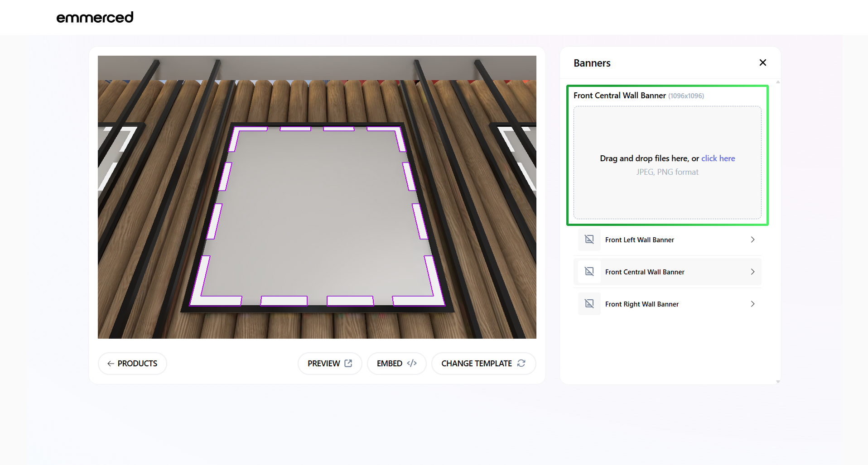Click the EMBED code button
Screen dimensions: 868x465
click(x=396, y=364)
